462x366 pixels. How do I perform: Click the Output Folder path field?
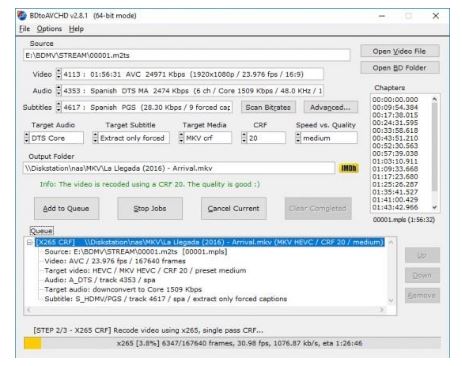point(179,168)
